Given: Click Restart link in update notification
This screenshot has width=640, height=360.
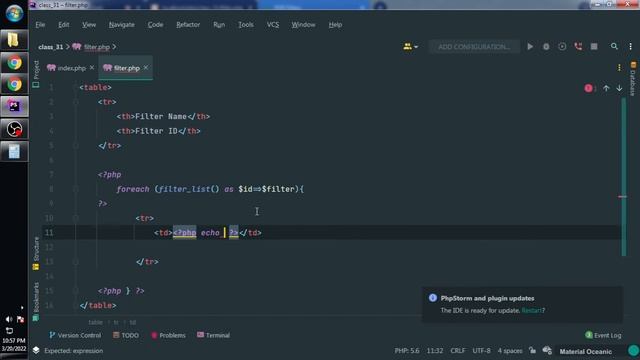Looking at the screenshot, I should 531,310.
